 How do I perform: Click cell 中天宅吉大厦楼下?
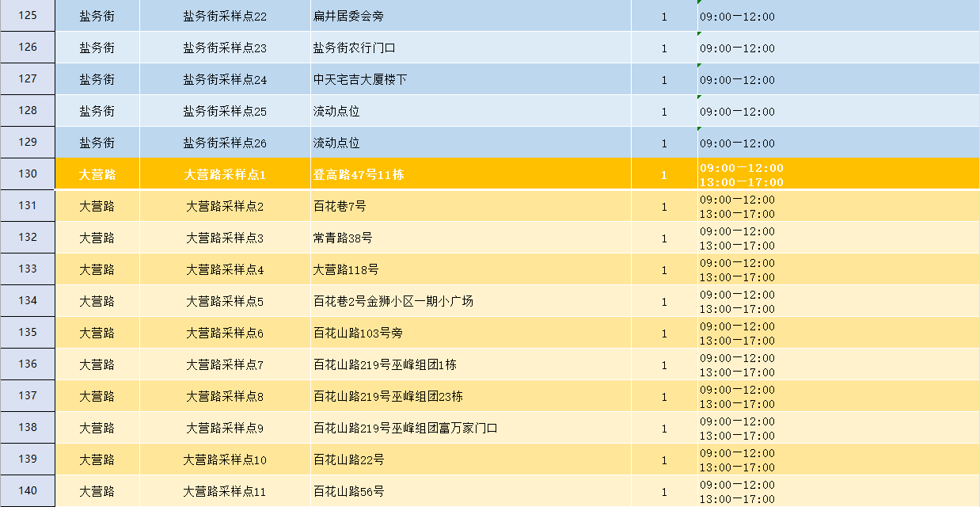click(x=470, y=80)
